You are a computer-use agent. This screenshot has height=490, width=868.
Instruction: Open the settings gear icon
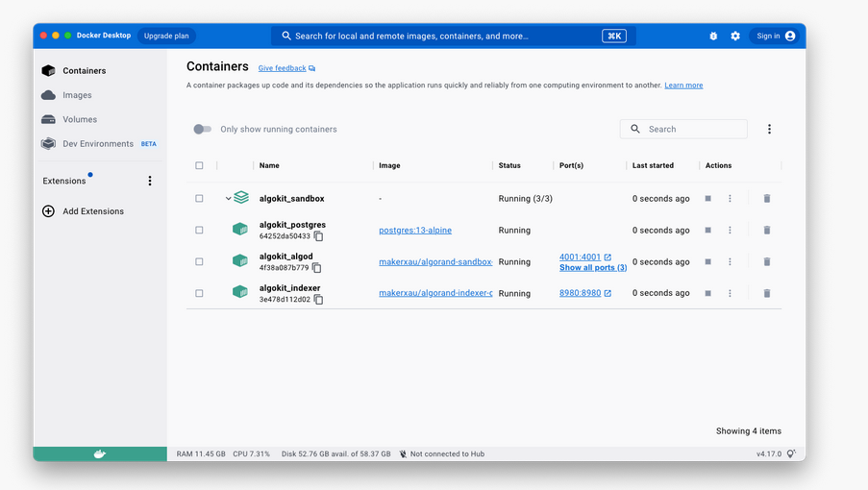[735, 36]
